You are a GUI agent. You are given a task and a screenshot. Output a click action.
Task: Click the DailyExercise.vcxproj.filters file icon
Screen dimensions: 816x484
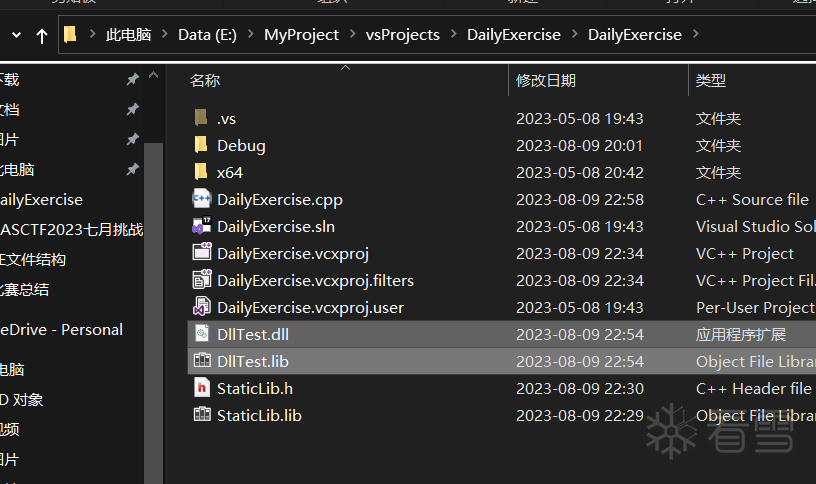201,280
